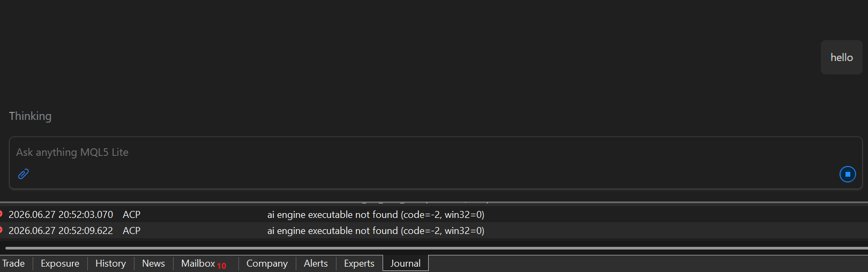Select the log row timestamped 20:52:03.070
This screenshot has height=272, width=868.
tap(434, 214)
